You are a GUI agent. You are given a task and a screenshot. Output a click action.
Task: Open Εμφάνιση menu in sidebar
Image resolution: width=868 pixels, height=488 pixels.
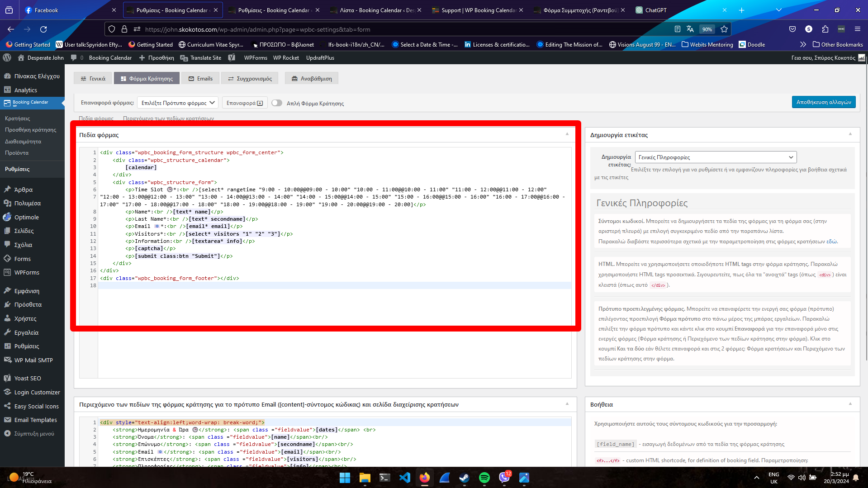[x=32, y=291]
